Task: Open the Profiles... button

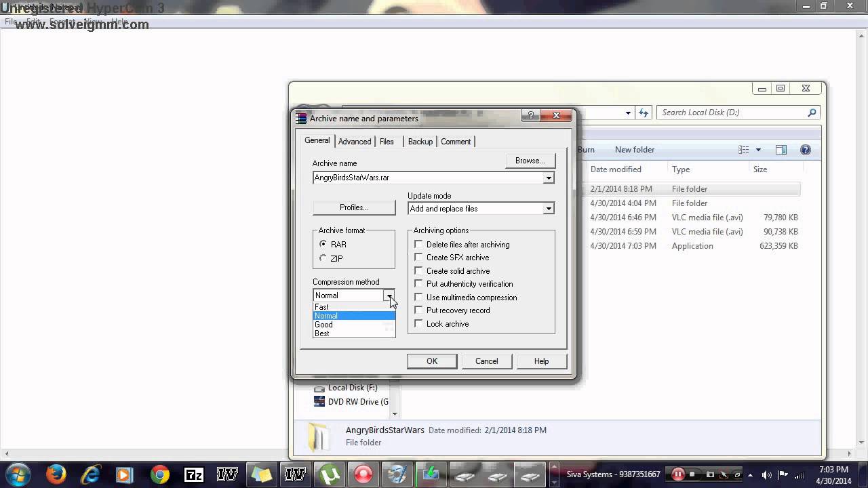Action: point(354,207)
